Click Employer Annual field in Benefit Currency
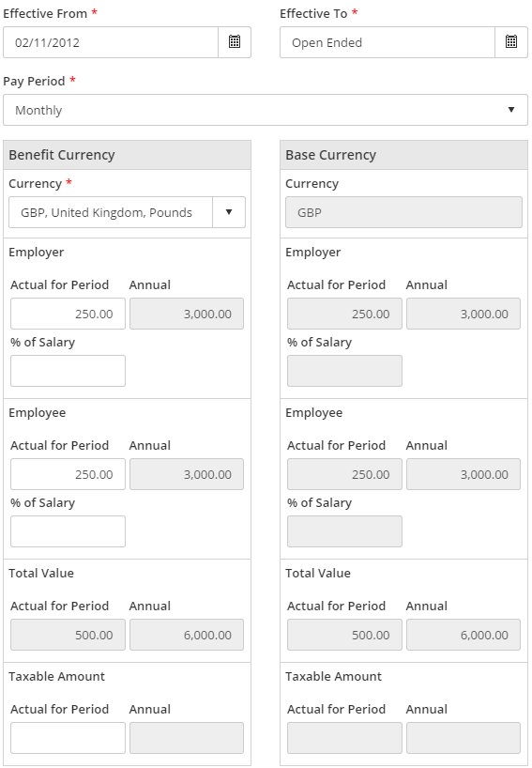 click(187, 314)
